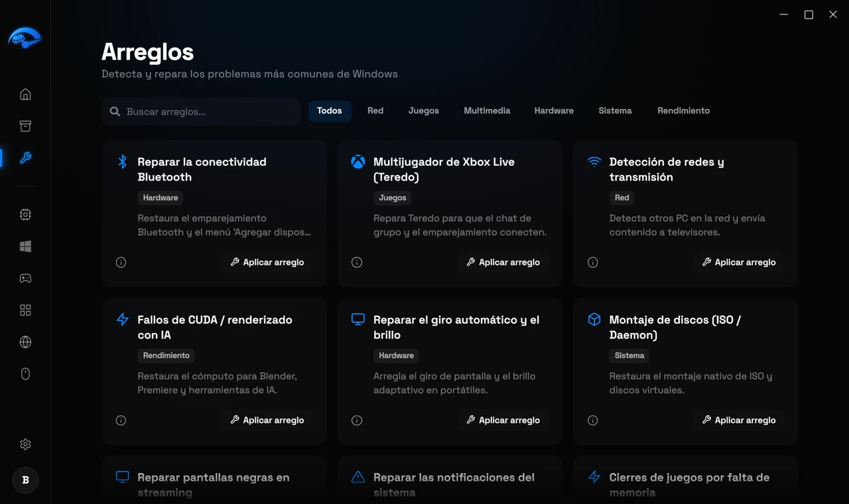
Task: Show info for CUDA failures fix
Action: coord(121,420)
